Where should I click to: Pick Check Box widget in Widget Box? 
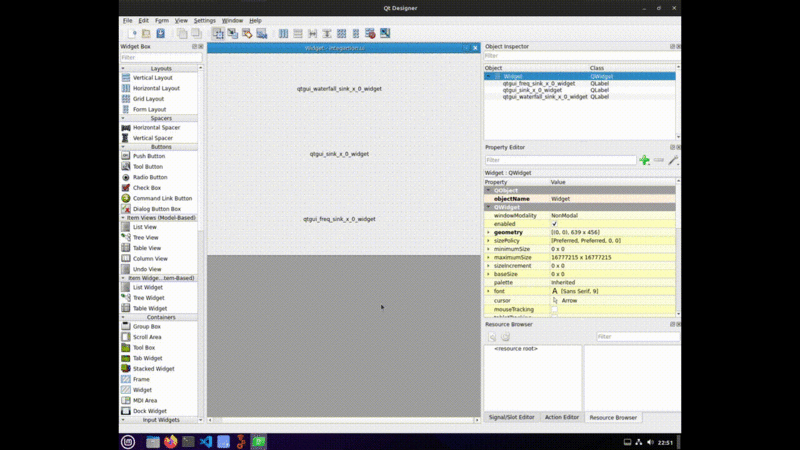click(x=147, y=188)
